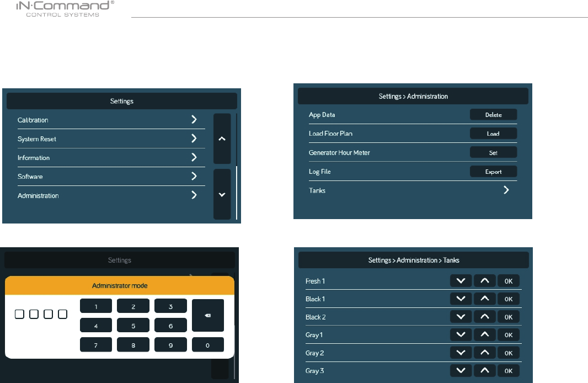
Task: Open Software row chevron
Action: [x=194, y=176]
